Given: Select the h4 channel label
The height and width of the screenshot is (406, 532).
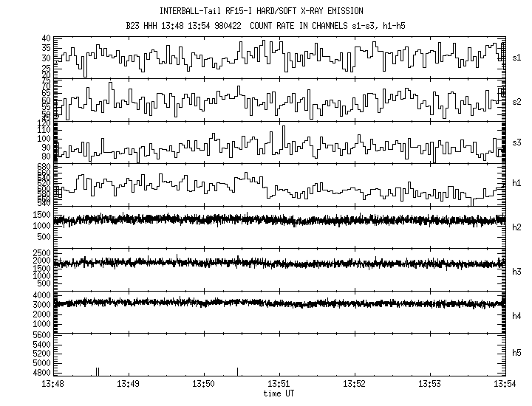Looking at the screenshot, I should (517, 316).
